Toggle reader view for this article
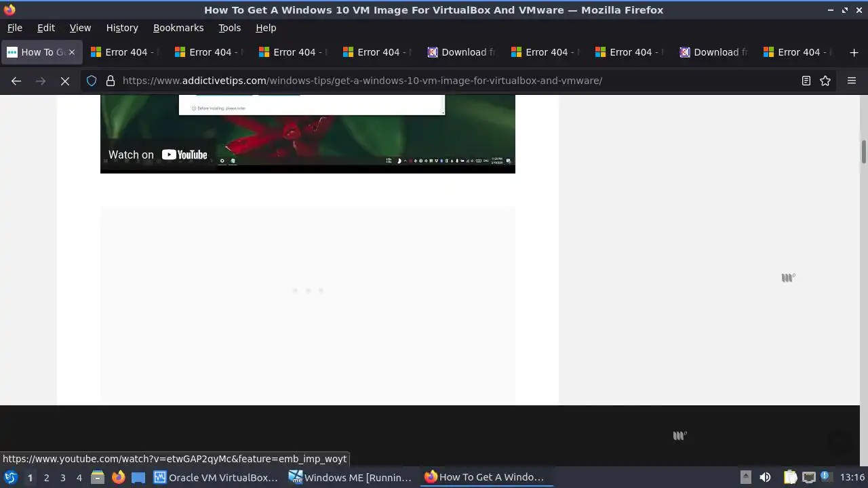This screenshot has width=868, height=488. click(x=806, y=81)
